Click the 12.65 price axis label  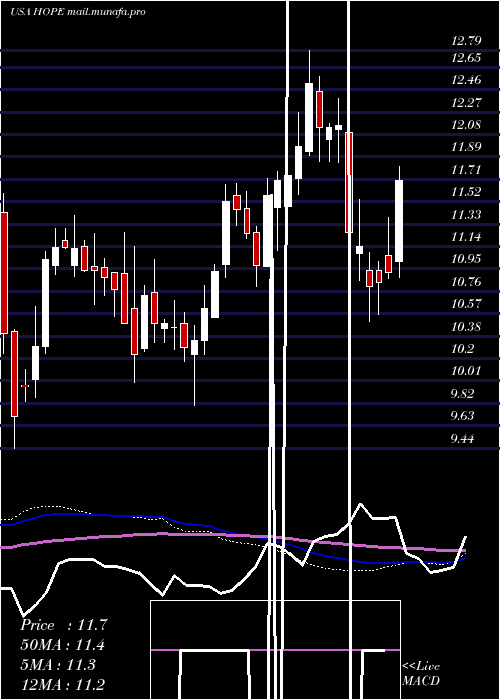coord(466,58)
